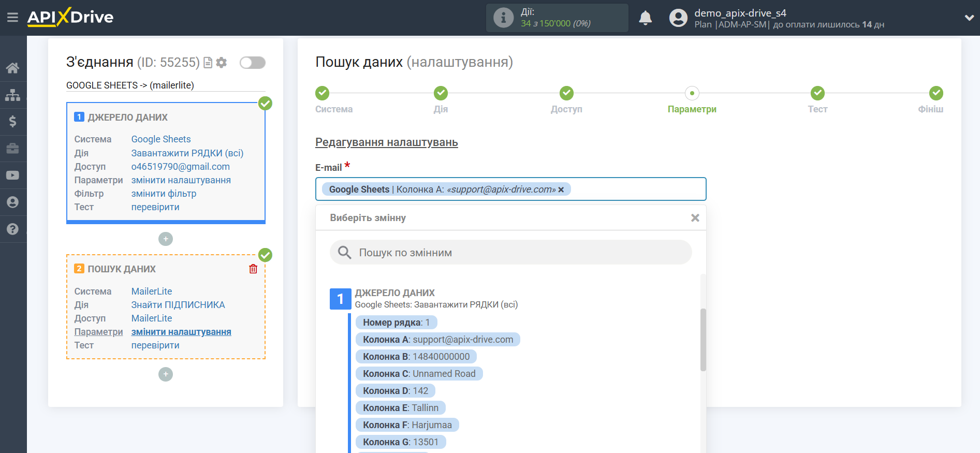Viewport: 980px width, 453px height.
Task: Click the user avatar icon
Action: point(678,18)
